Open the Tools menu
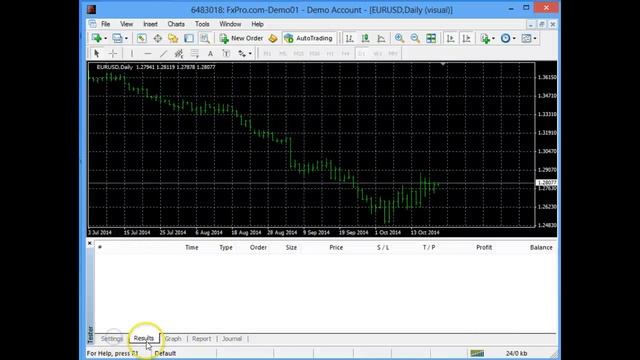Viewport: 640px width, 360px height. coord(202,24)
